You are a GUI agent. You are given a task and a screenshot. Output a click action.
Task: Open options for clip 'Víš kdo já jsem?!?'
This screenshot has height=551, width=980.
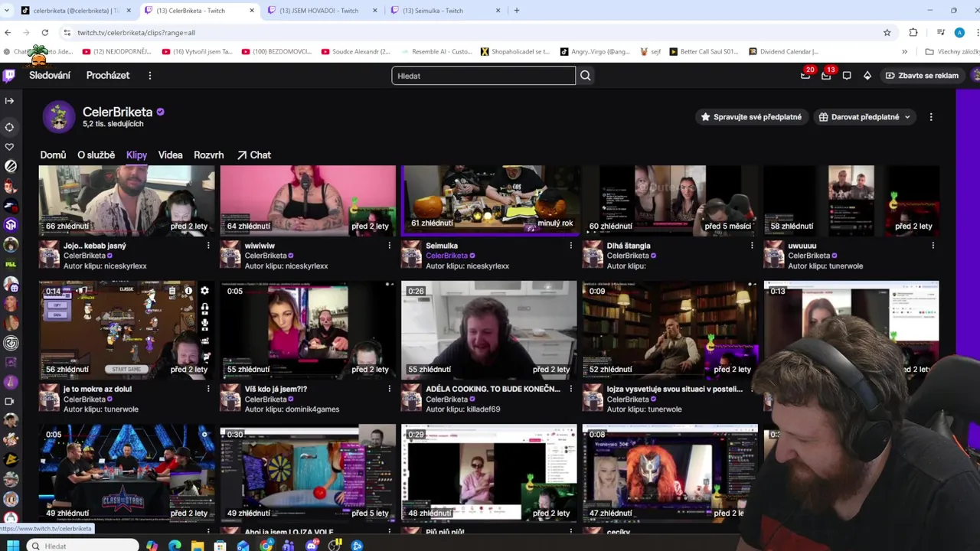[x=389, y=389]
